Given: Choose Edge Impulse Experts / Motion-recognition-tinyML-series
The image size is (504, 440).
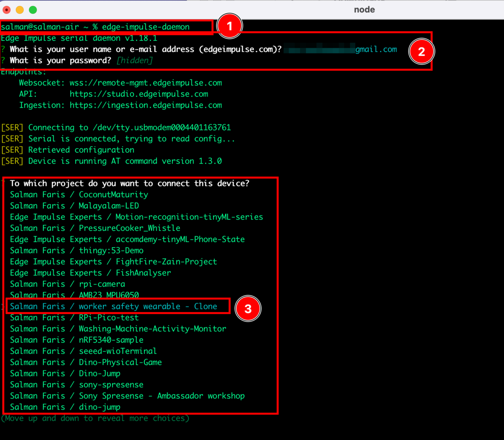Looking at the screenshot, I should [136, 217].
